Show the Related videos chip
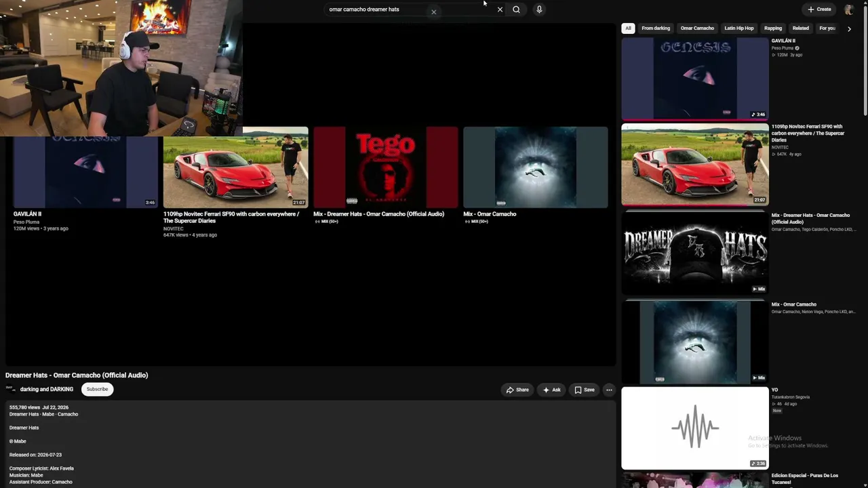The height and width of the screenshot is (488, 868). click(801, 28)
